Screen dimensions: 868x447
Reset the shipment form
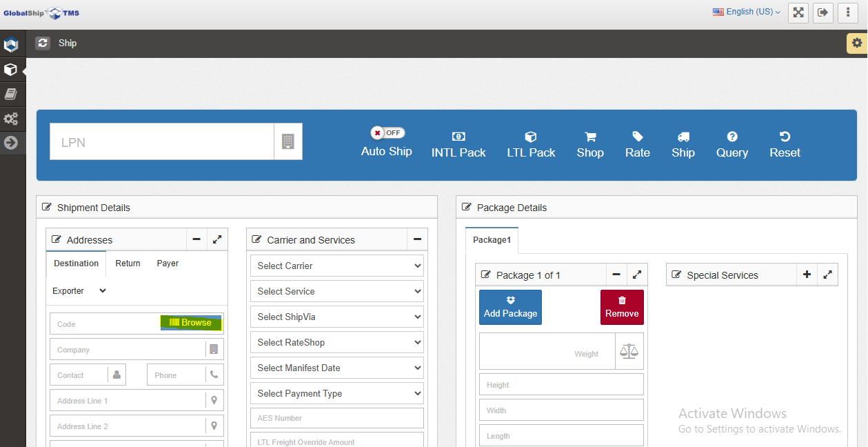784,143
